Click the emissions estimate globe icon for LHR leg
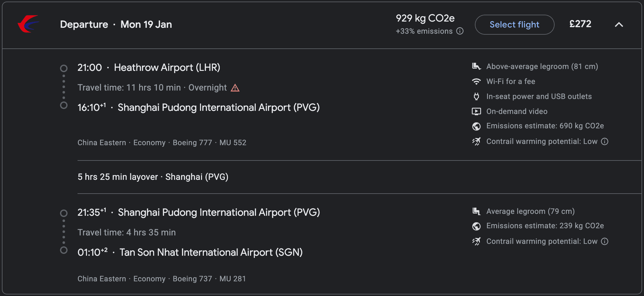Viewport: 644px width, 296px height. (x=476, y=126)
